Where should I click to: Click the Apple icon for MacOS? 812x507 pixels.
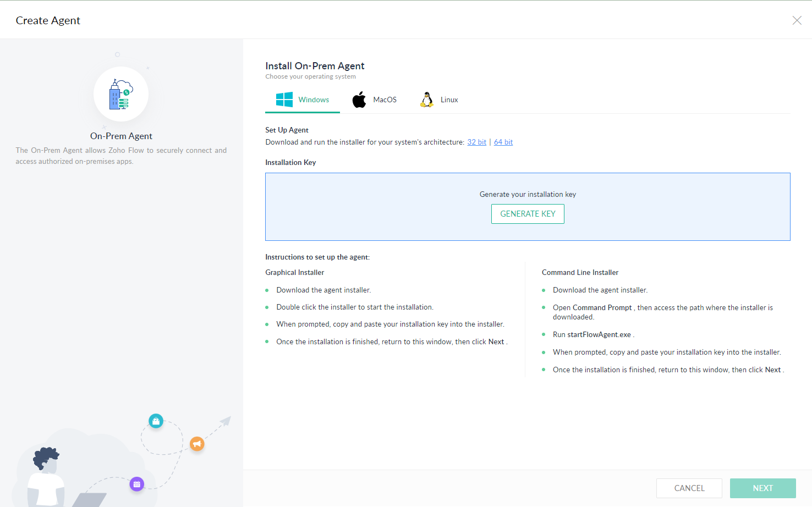click(359, 100)
